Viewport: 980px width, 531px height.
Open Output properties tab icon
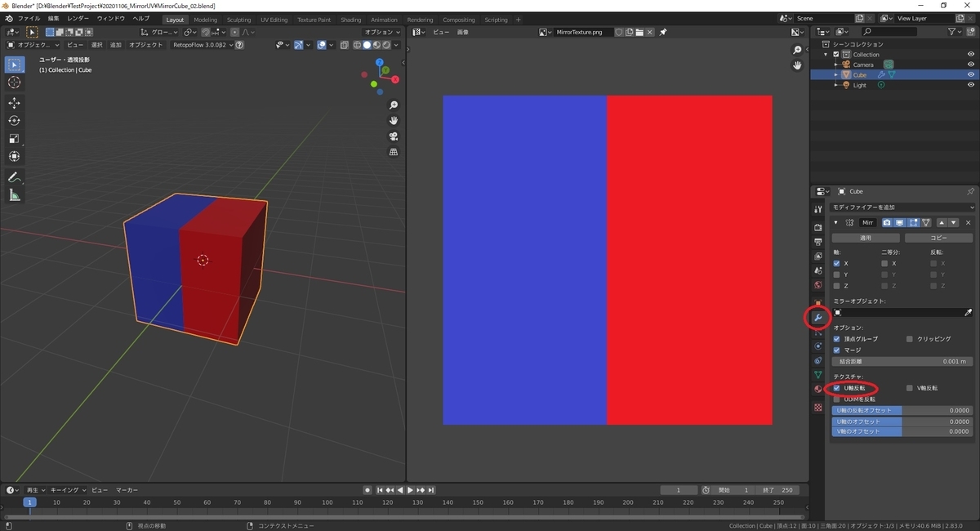pyautogui.click(x=818, y=242)
